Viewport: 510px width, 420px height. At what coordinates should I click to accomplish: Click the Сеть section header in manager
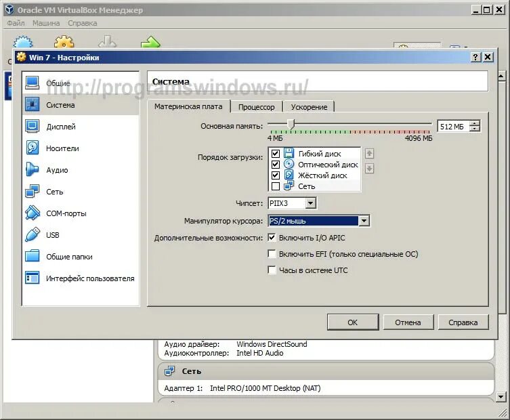326,371
